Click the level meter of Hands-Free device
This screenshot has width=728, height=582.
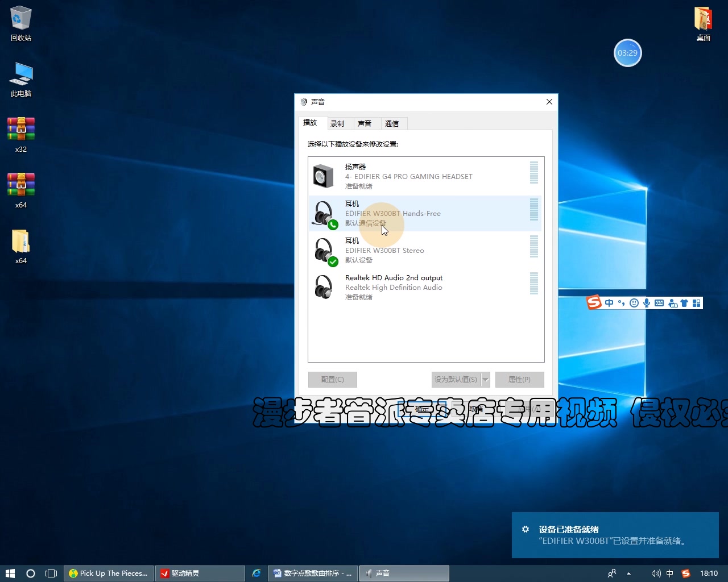tap(534, 210)
